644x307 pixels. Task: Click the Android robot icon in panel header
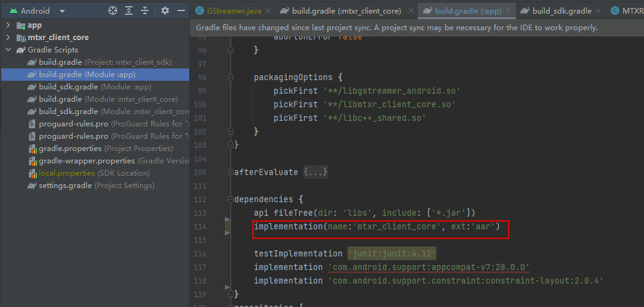(13, 11)
